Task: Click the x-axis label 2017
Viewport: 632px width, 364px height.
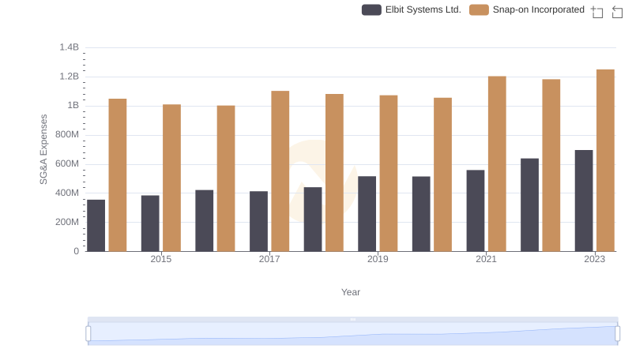Action: (x=269, y=259)
